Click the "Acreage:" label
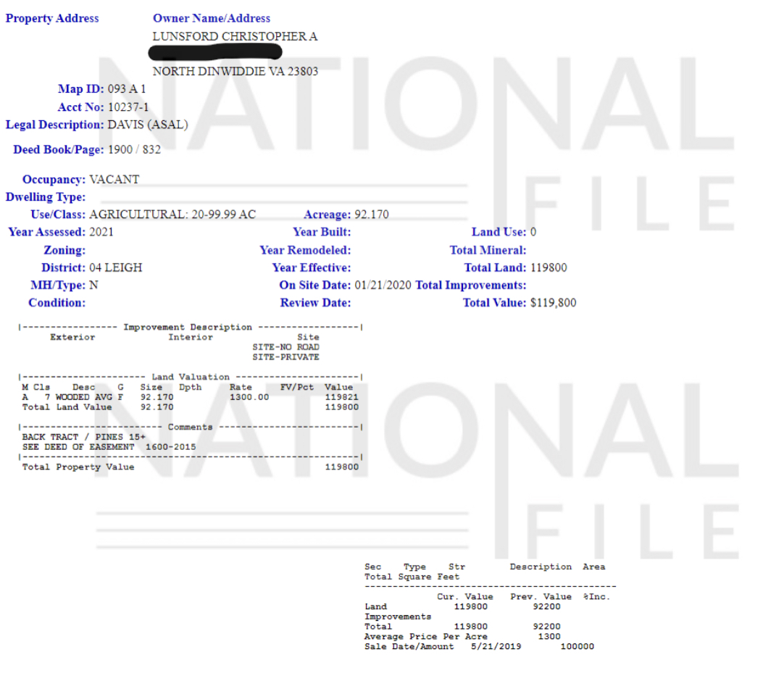The width and height of the screenshot is (784, 676). coord(328,214)
